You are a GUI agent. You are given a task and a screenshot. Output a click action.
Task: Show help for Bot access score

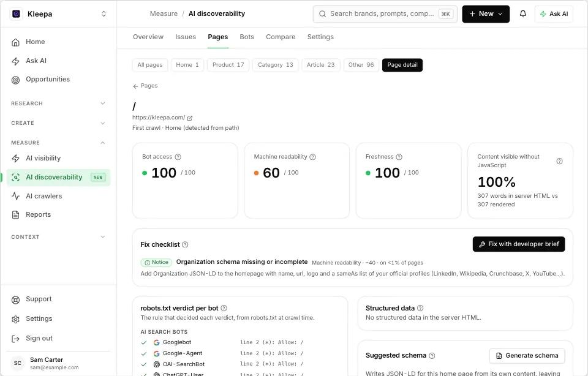(x=178, y=157)
